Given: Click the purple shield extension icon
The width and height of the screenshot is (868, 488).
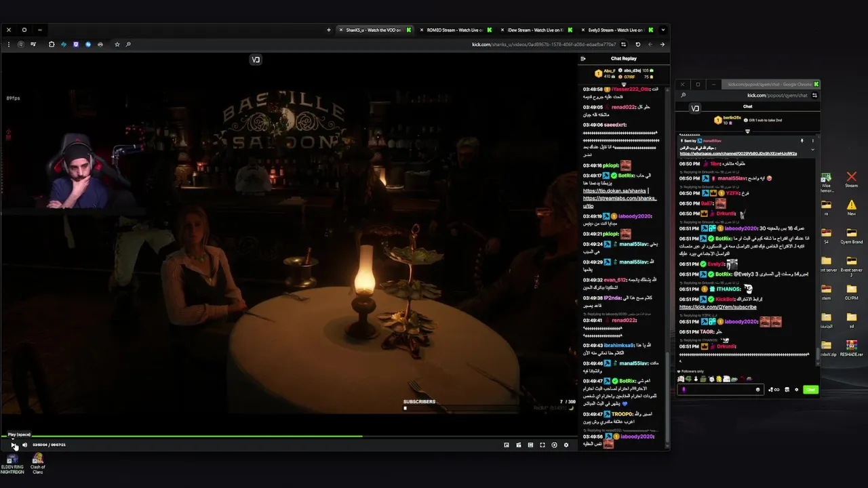Looking at the screenshot, I should 76,45.
